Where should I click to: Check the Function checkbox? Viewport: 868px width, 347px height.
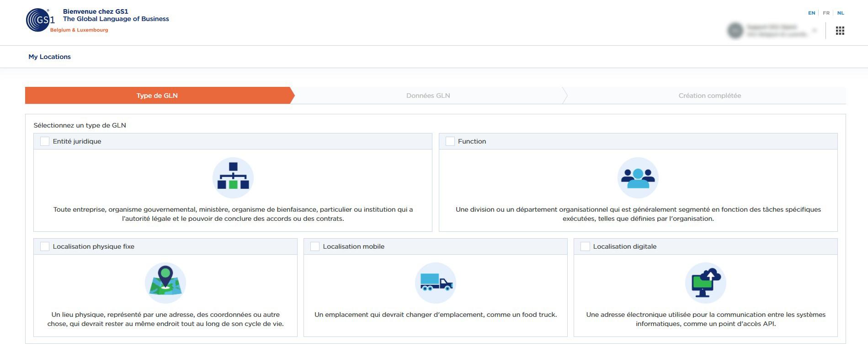[x=450, y=141]
